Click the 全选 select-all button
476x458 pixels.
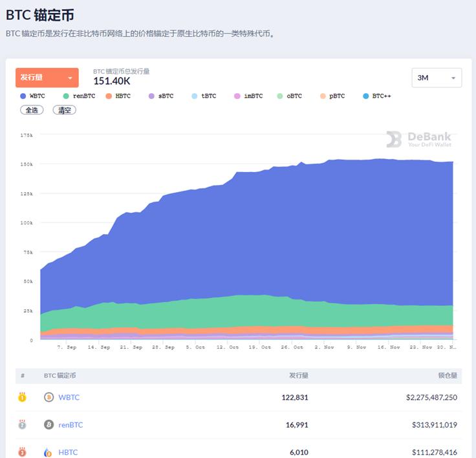[32, 110]
